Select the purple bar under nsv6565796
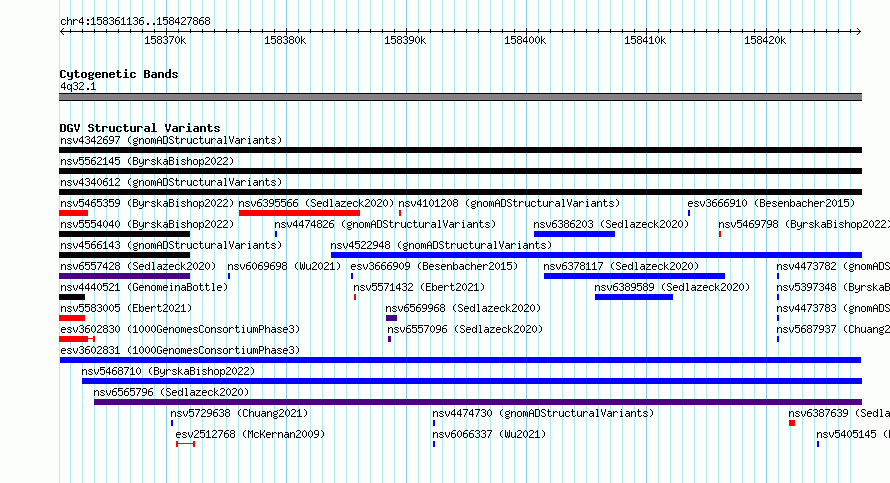Viewport: 890px width, 483px height. tap(478, 402)
